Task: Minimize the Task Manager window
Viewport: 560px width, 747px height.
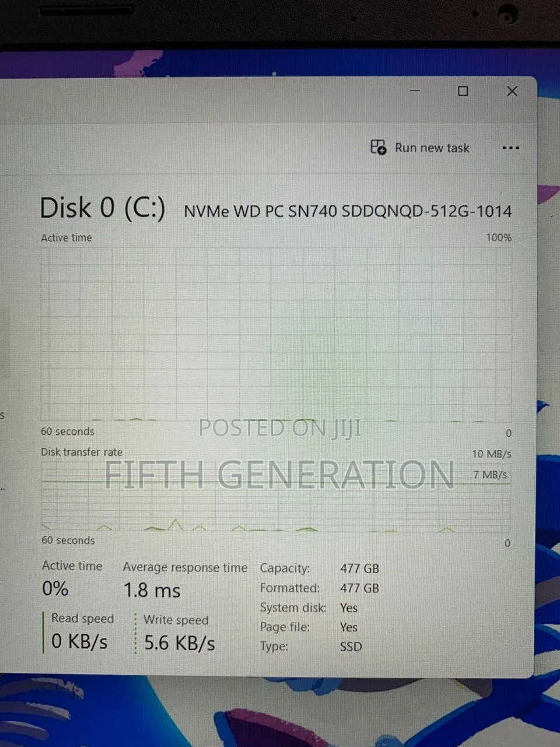Action: click(x=415, y=91)
